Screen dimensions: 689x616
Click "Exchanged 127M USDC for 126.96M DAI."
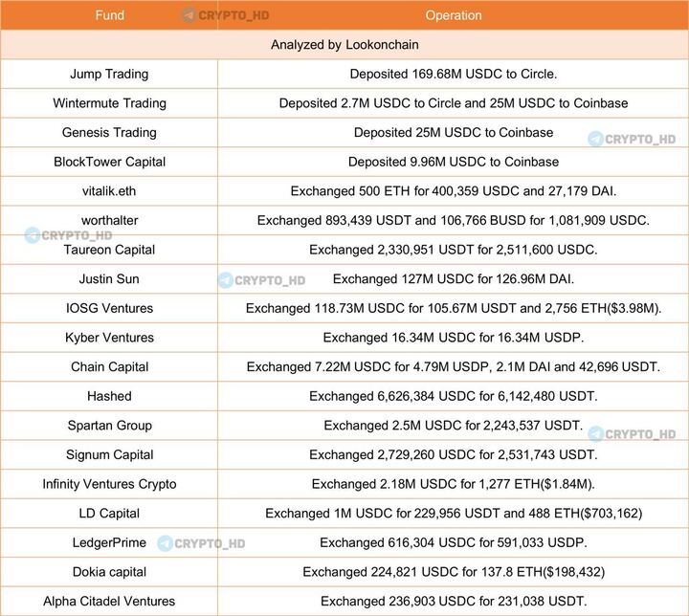point(454,279)
